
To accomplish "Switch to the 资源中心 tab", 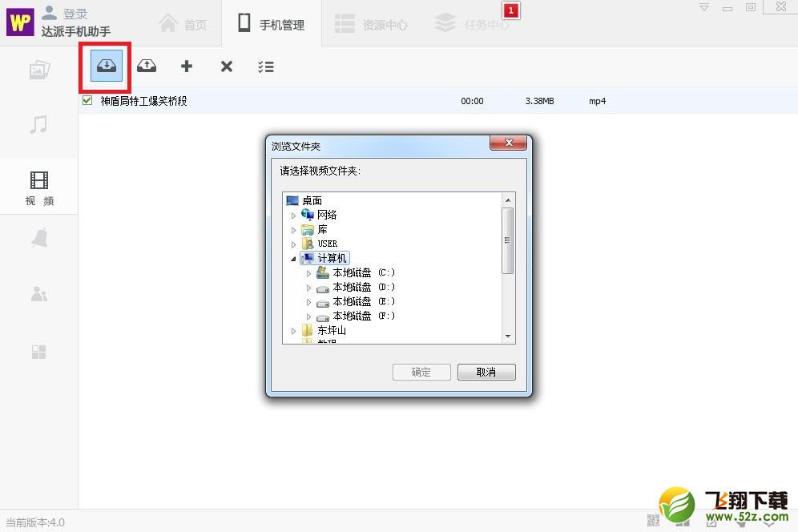I will pyautogui.click(x=371, y=24).
